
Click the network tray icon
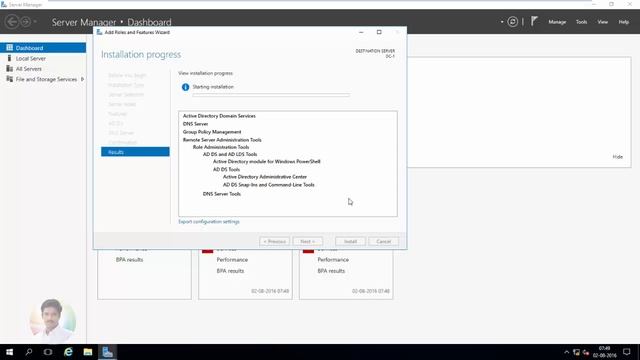(x=576, y=352)
